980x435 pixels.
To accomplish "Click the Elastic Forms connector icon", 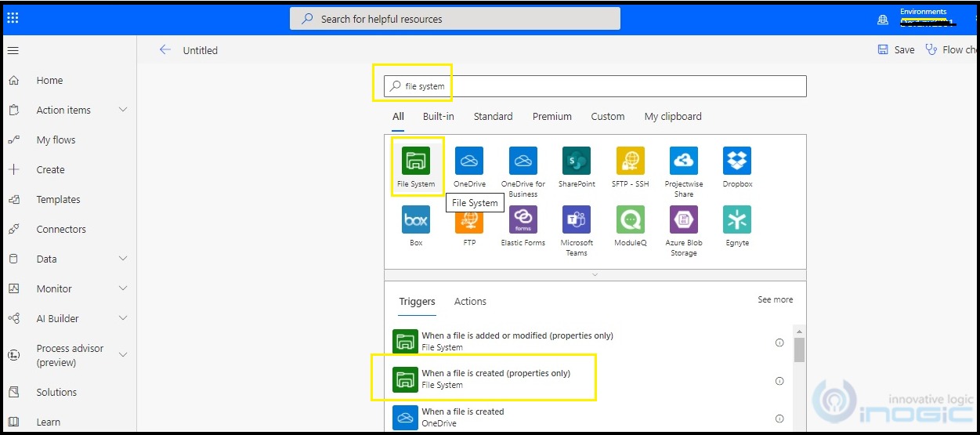I will [x=523, y=219].
